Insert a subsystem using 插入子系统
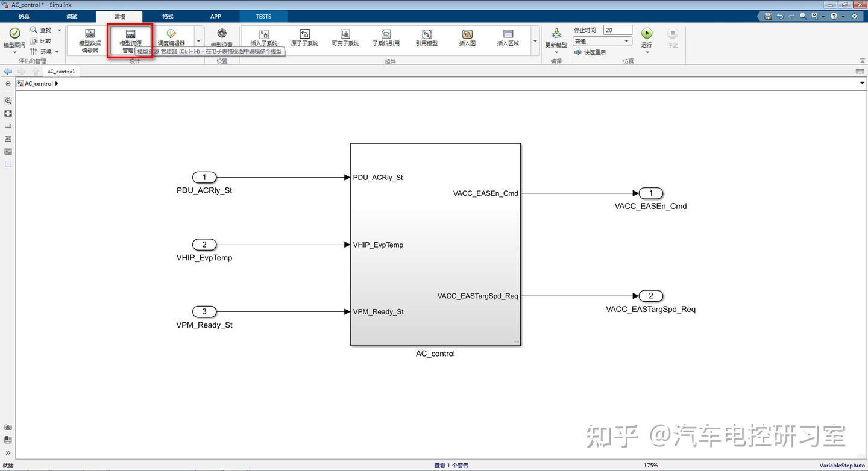Image resolution: width=868 pixels, height=471 pixels. tap(263, 38)
